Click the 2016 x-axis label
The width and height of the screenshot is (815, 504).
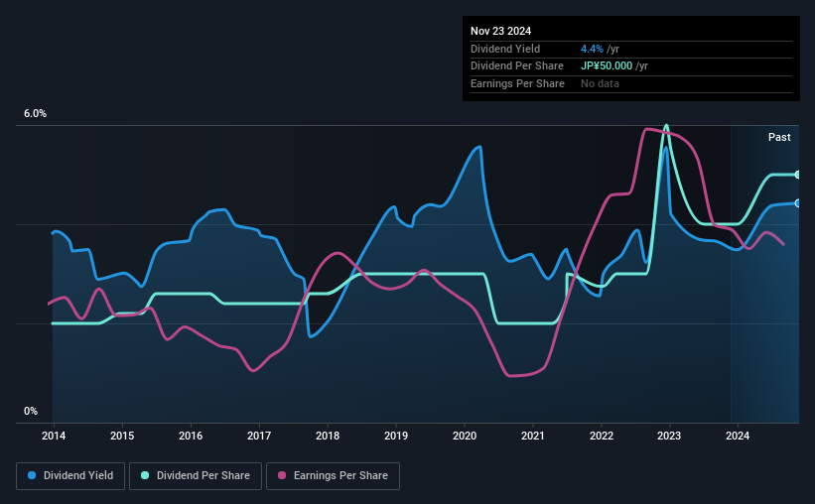(x=191, y=436)
